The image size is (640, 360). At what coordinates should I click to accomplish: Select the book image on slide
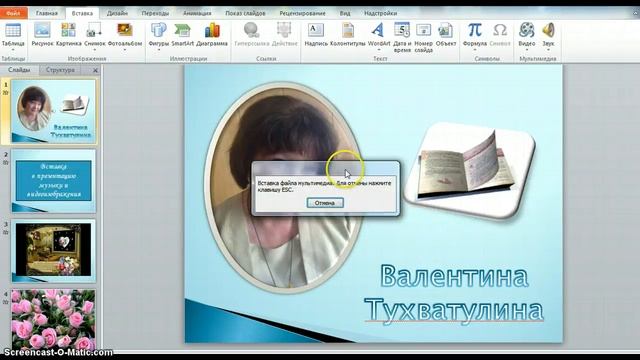(469, 170)
